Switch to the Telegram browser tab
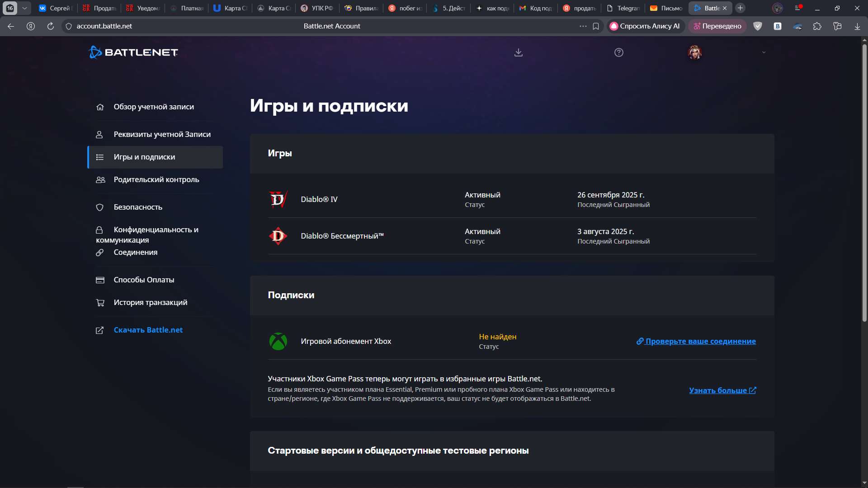868x488 pixels. point(624,8)
